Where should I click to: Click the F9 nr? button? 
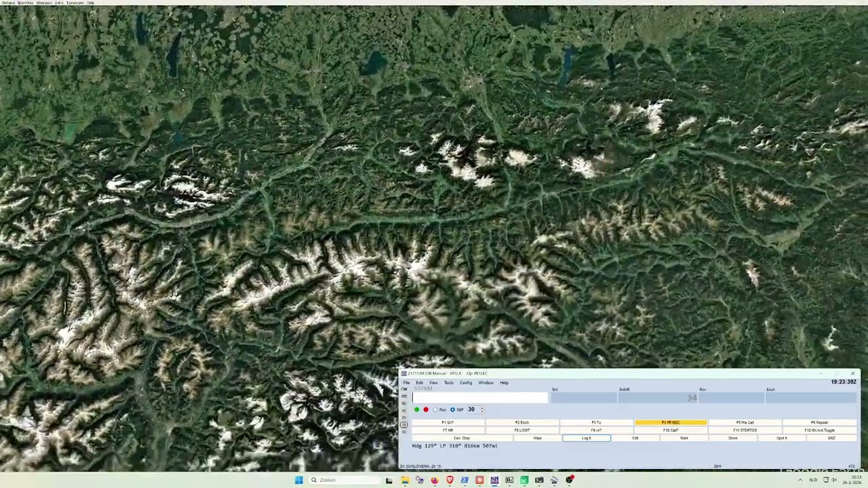[596, 430]
